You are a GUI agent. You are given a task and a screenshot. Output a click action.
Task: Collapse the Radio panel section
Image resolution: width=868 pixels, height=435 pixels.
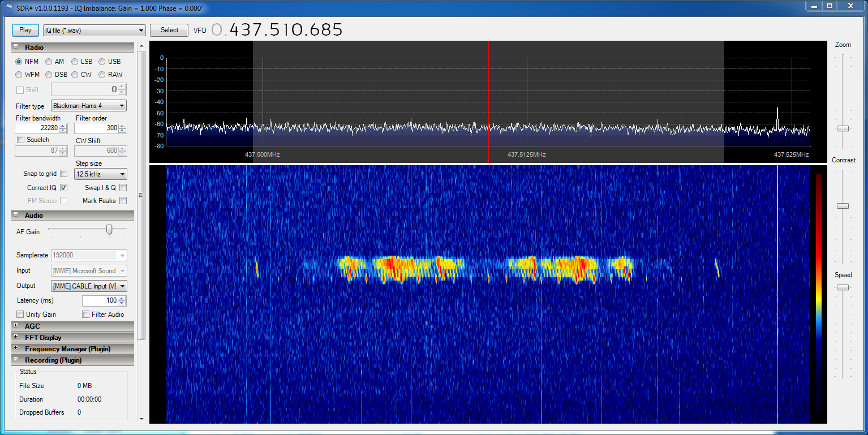(x=16, y=48)
